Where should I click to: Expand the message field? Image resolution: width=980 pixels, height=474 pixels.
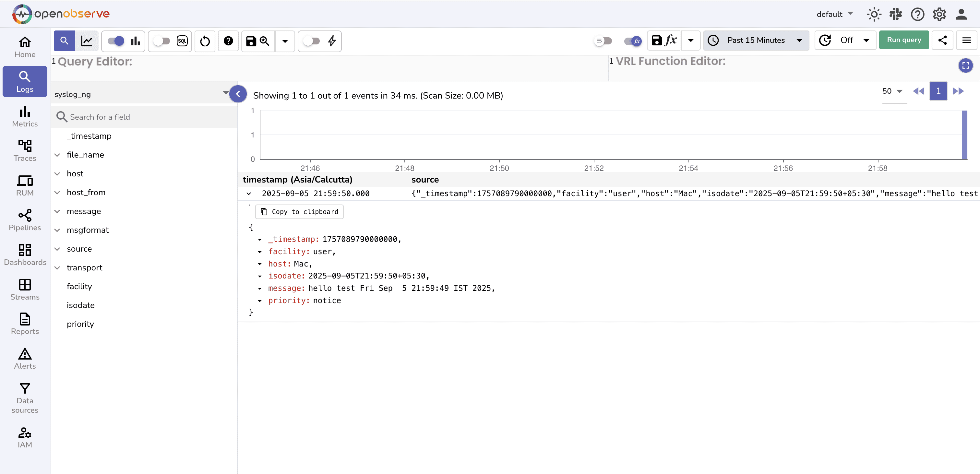(x=57, y=211)
